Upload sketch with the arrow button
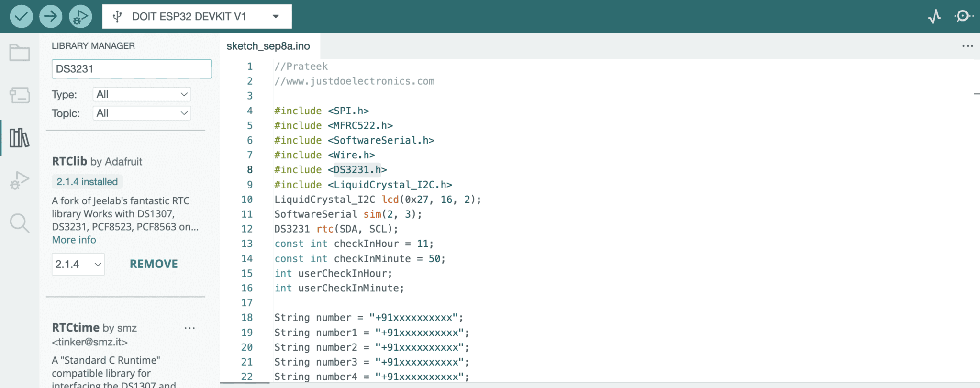Viewport: 980px width, 388px height. coord(51,17)
